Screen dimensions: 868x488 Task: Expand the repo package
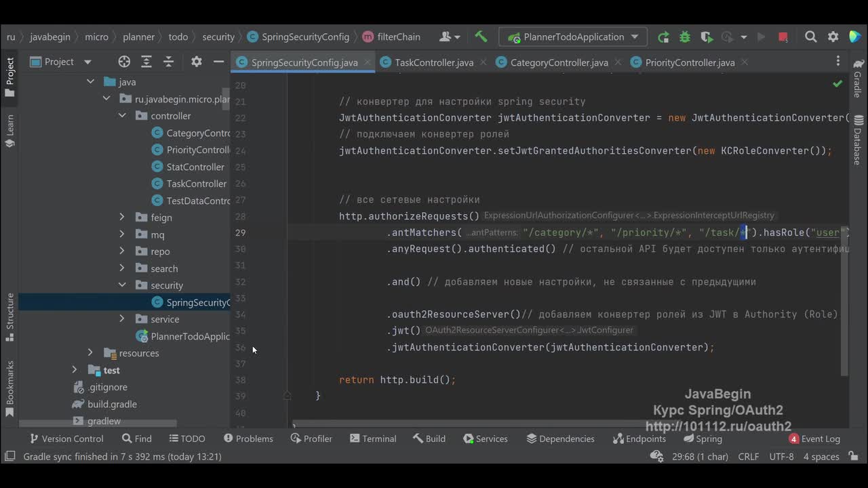pyautogui.click(x=122, y=251)
